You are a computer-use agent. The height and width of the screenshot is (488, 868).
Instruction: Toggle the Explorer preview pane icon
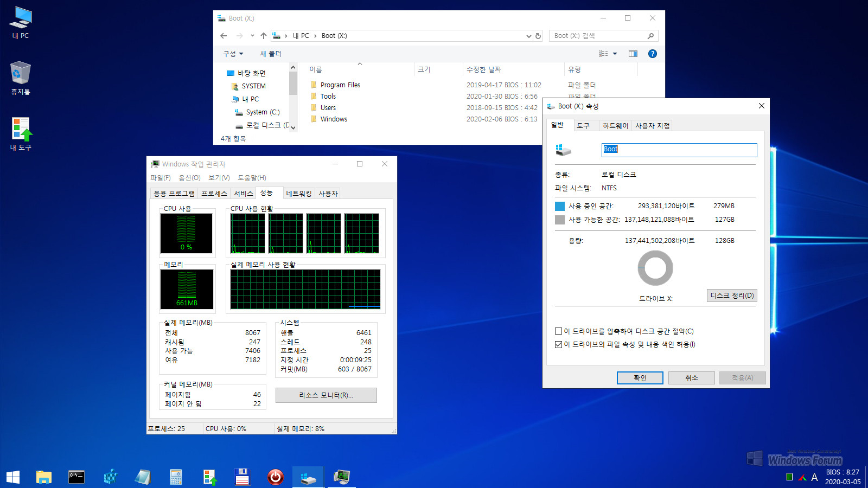pos(633,54)
